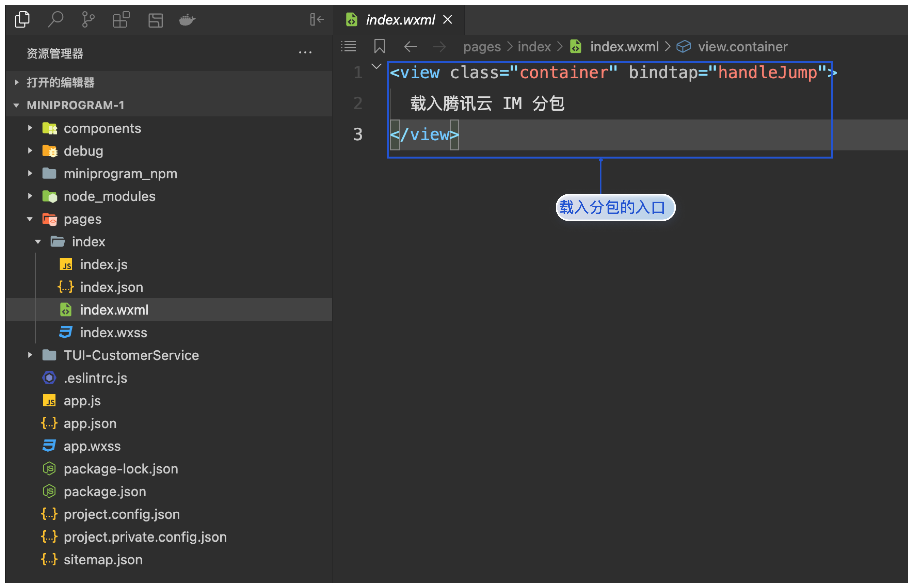The height and width of the screenshot is (588, 913).
Task: Open the Search magnifier icon
Action: 56,19
